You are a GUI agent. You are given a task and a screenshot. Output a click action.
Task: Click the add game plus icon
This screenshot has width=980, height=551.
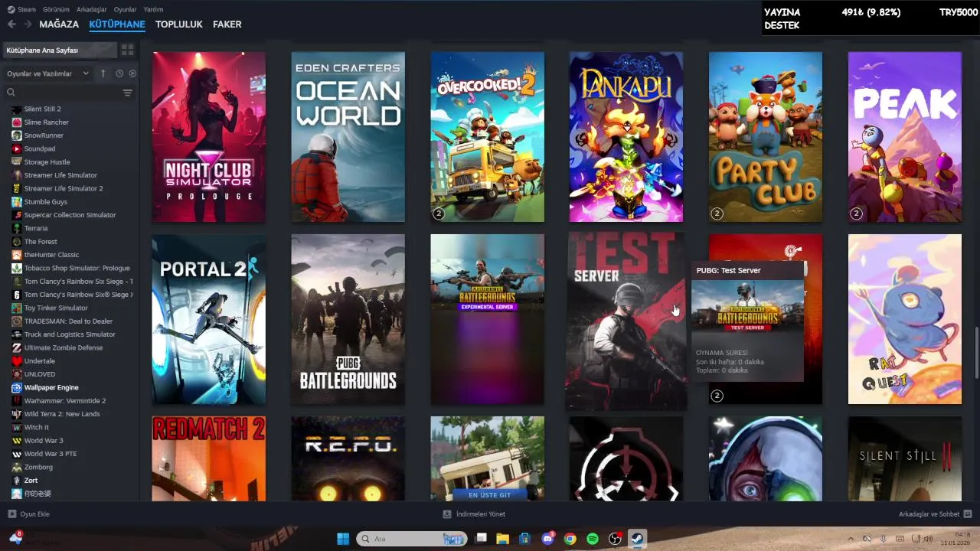coord(11,514)
